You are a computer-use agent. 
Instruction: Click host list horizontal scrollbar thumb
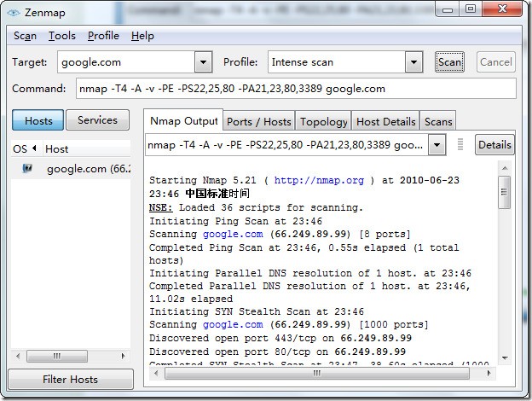click(x=57, y=356)
